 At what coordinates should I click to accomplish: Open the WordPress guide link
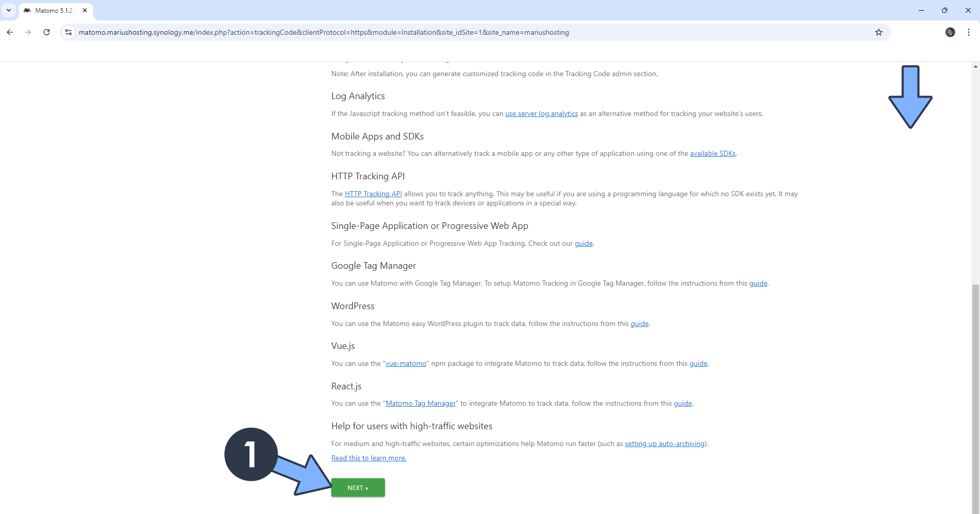click(640, 324)
